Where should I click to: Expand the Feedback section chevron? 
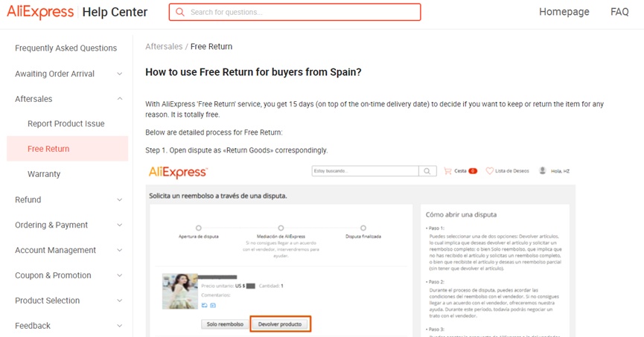coord(120,326)
